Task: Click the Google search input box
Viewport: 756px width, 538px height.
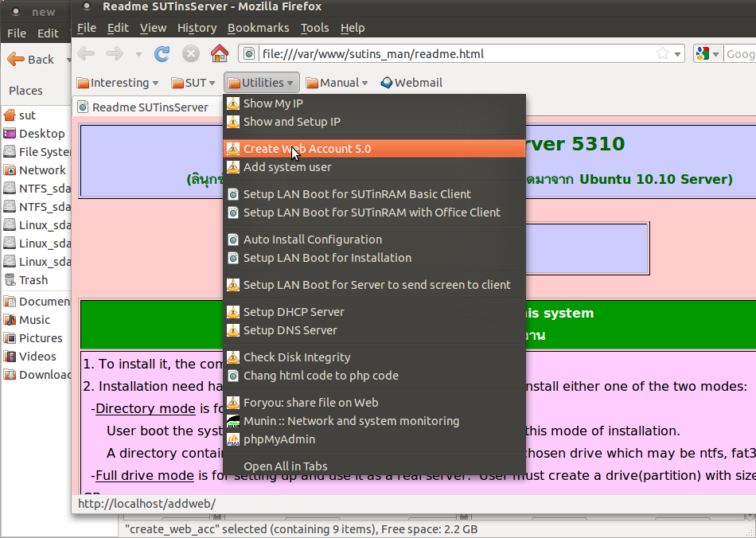Action: 740,53
